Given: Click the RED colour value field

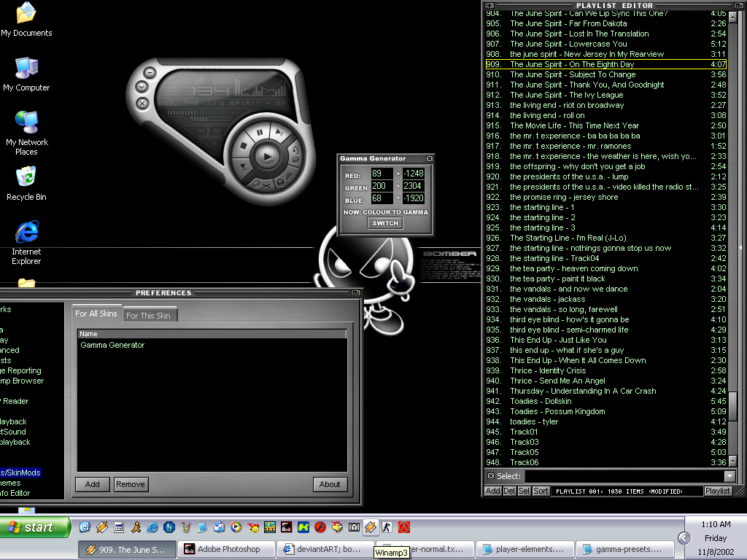Looking at the screenshot, I should [x=382, y=174].
